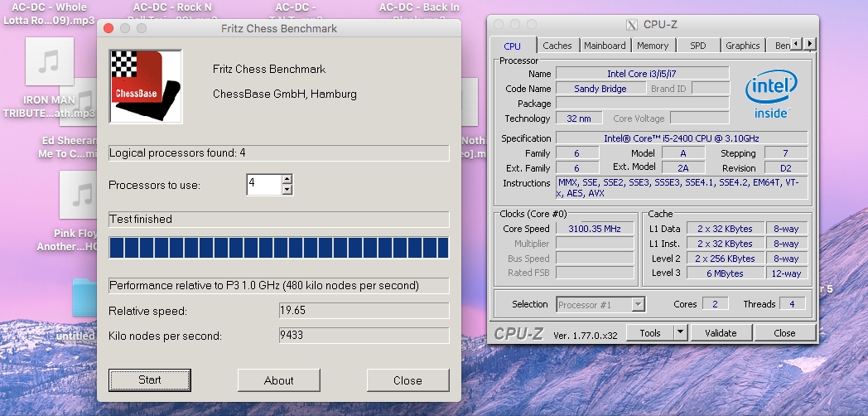868x416 pixels.
Task: Click the Technology value 32 nm
Action: [579, 118]
